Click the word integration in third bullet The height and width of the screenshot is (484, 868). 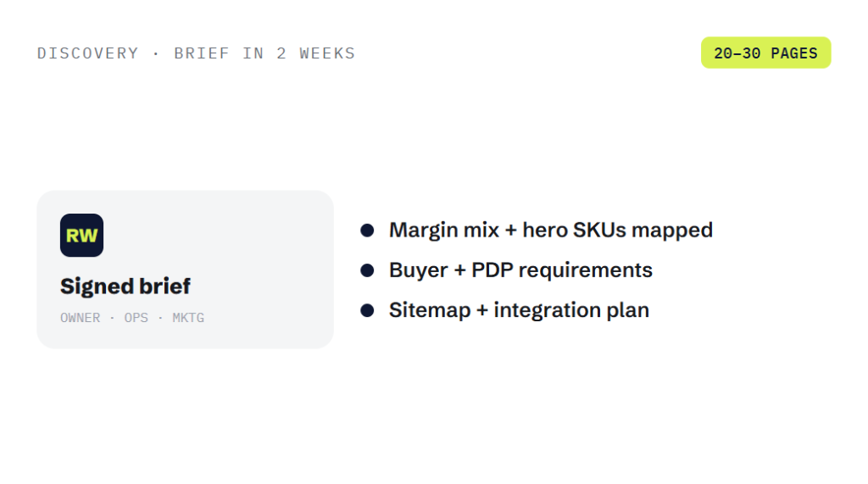coord(547,310)
